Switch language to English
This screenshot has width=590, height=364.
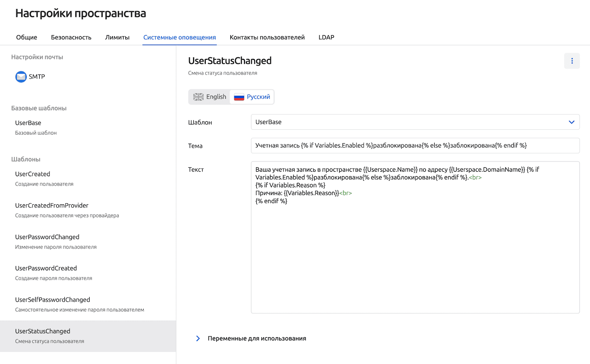point(210,97)
